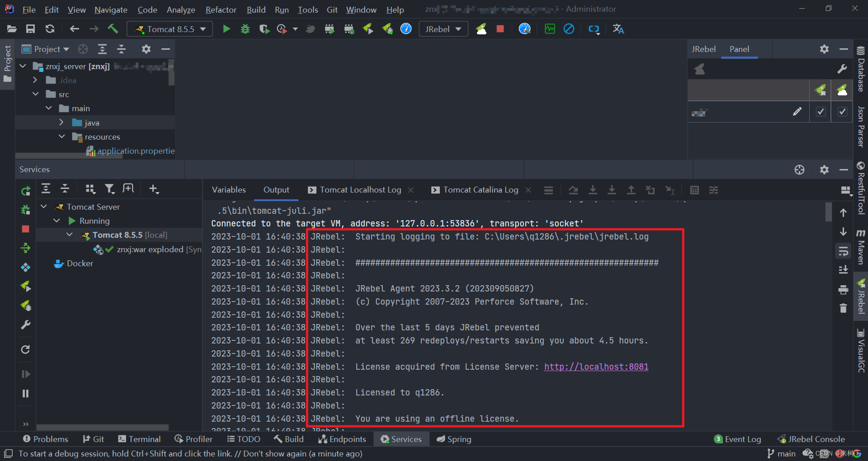Add service with the plus icon
Screen dimensions: 868x461
point(154,189)
